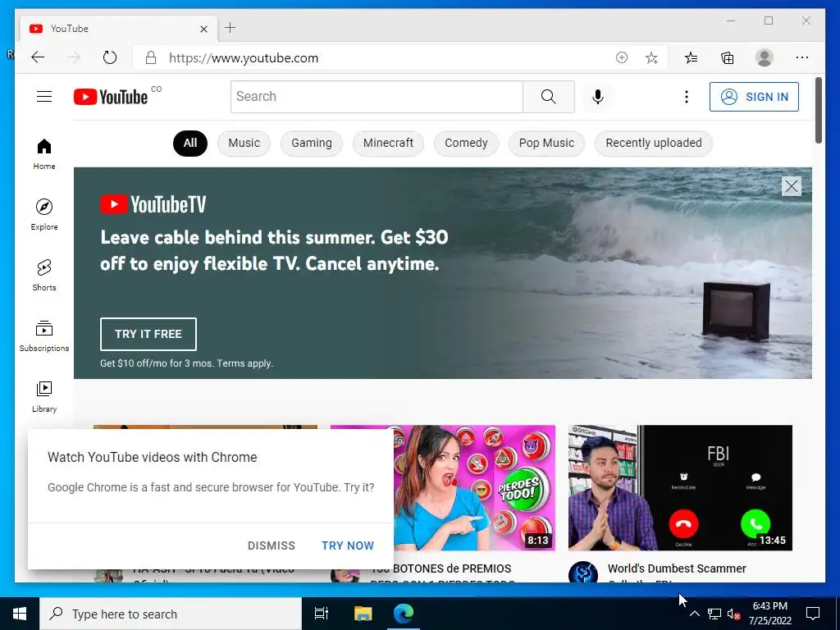Open the network tray icon
Viewport: 840px width, 630px height.
pos(714,614)
